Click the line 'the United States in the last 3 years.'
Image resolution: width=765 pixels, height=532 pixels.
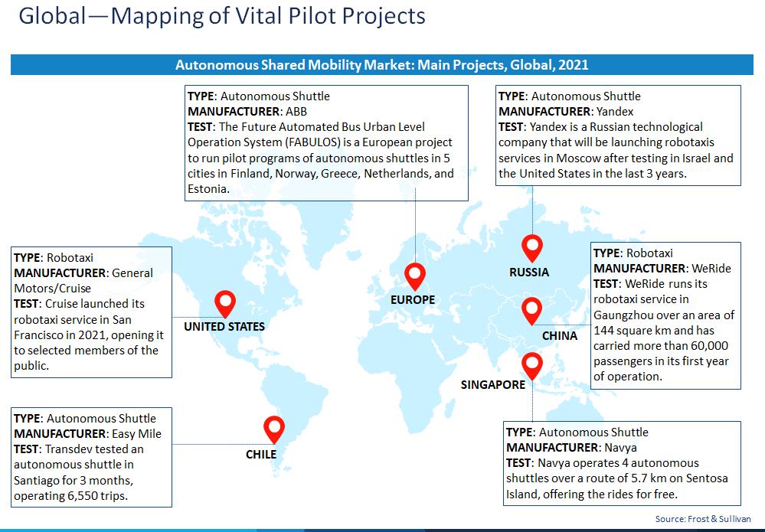point(592,174)
